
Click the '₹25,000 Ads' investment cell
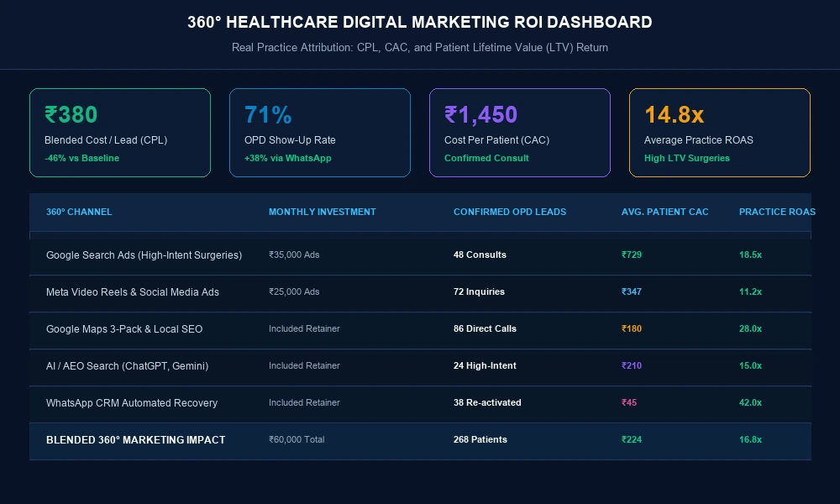(x=294, y=292)
